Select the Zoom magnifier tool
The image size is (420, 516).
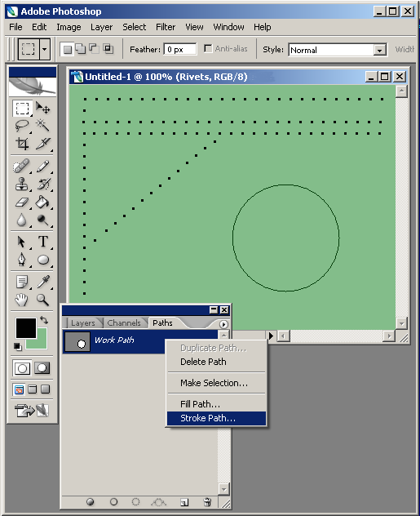tap(42, 300)
